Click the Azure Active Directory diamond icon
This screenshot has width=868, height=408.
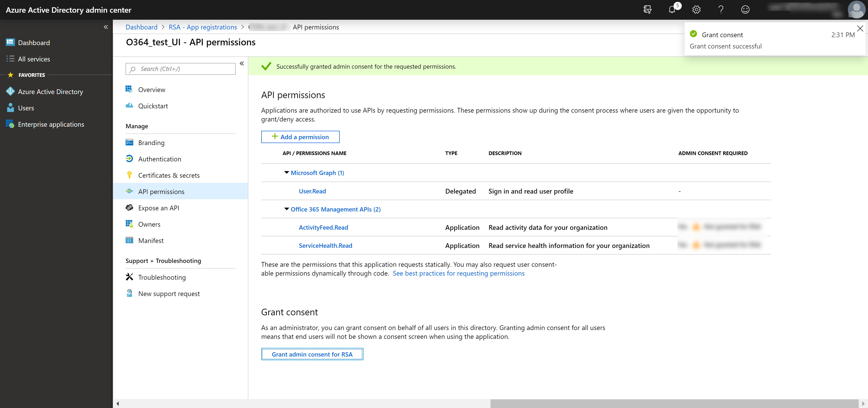(10, 91)
